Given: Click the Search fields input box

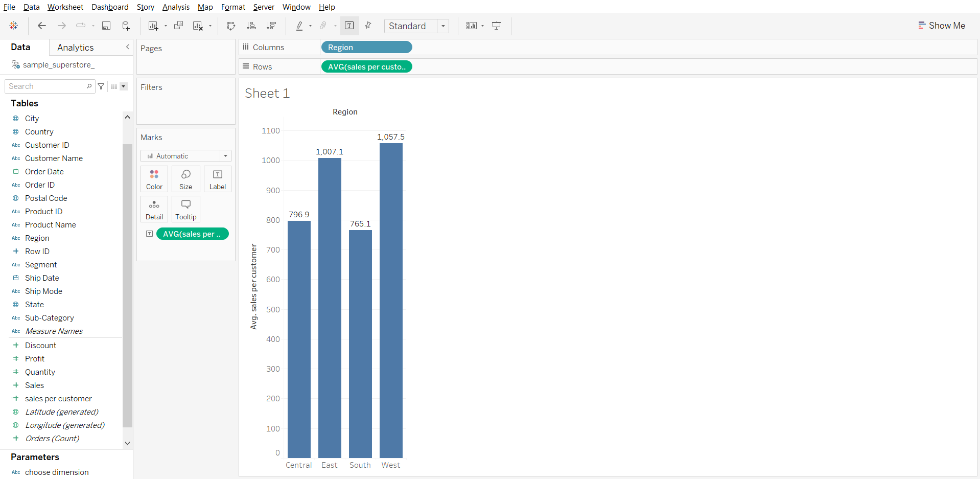Looking at the screenshot, I should 46,86.
